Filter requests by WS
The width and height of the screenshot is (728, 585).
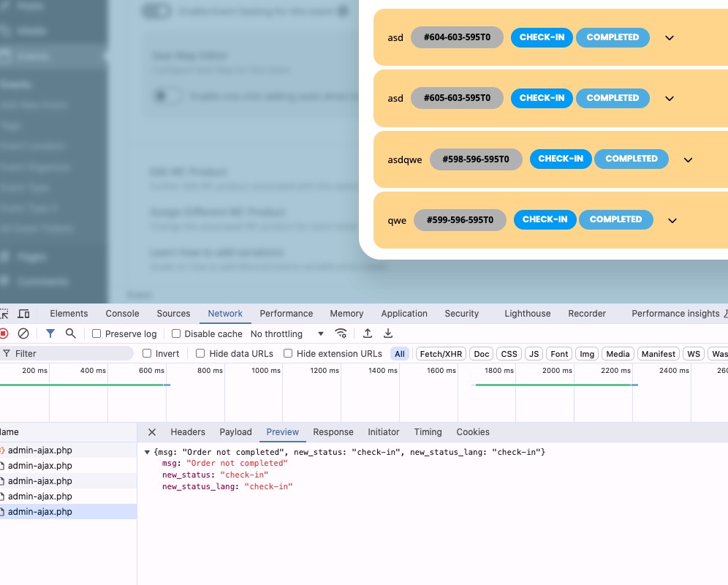(694, 354)
